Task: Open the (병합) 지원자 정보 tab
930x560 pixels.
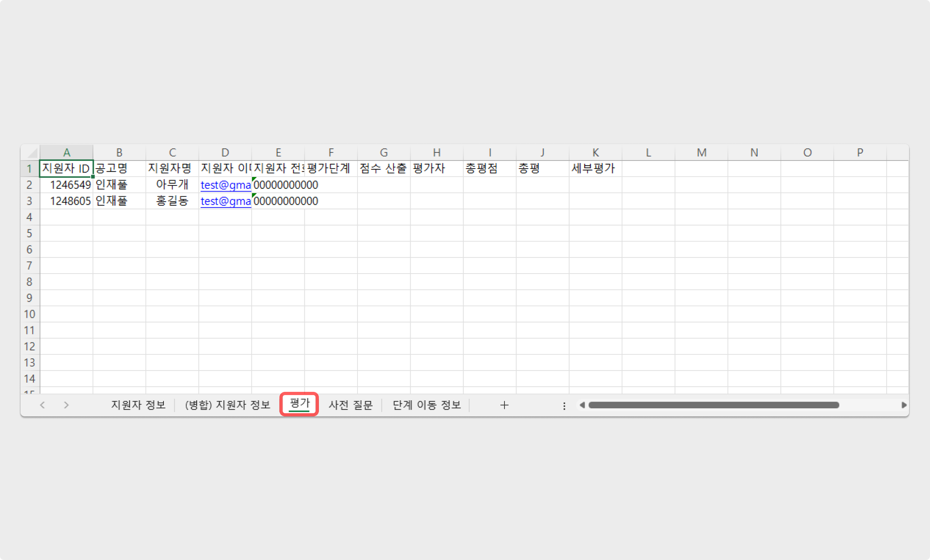Action: [x=227, y=405]
